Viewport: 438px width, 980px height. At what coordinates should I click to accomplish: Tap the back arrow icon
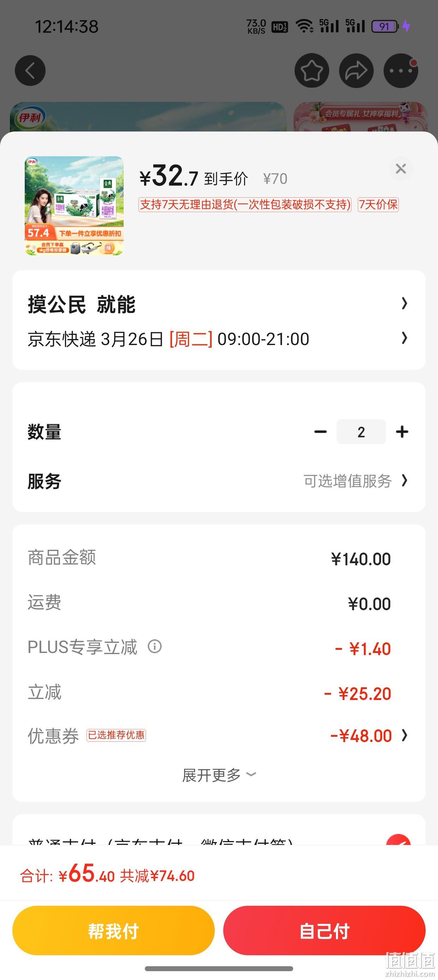[x=30, y=71]
